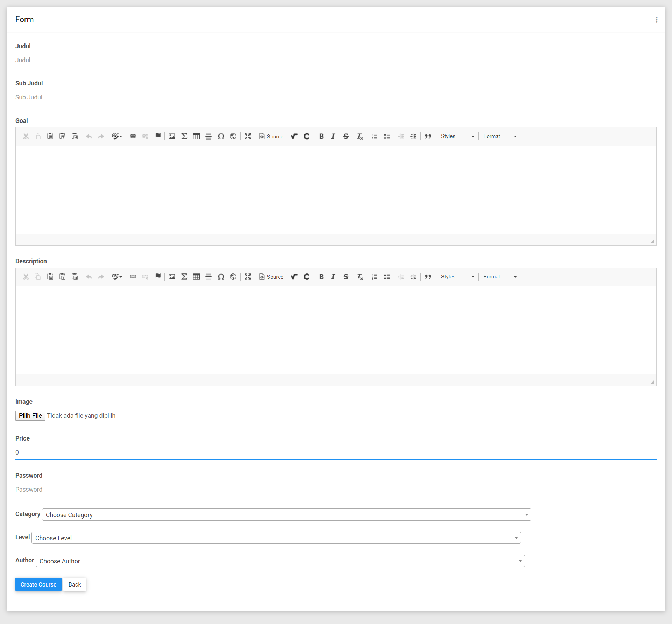The width and height of the screenshot is (672, 624).
Task: Insert a math formula in Goal editor
Action: tap(184, 136)
